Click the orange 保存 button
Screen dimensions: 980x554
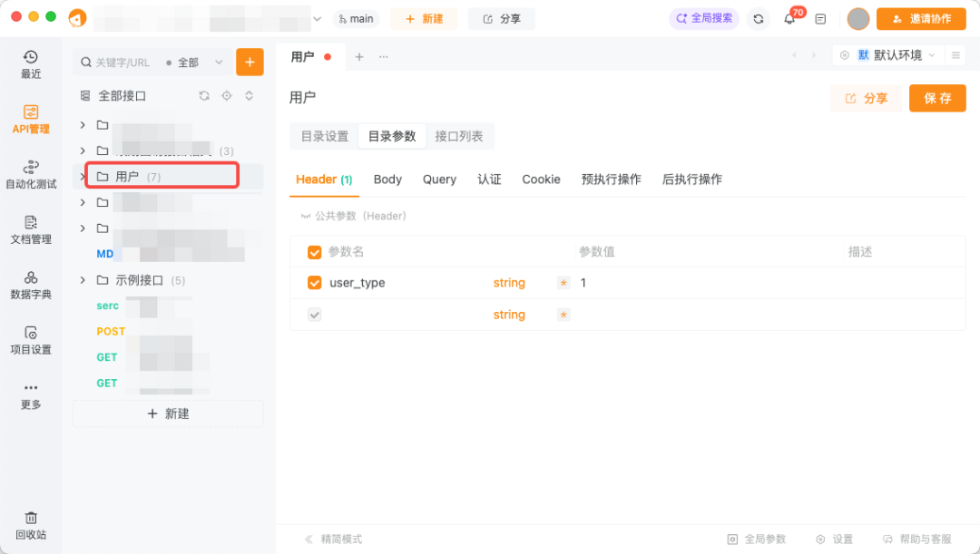pyautogui.click(x=937, y=98)
